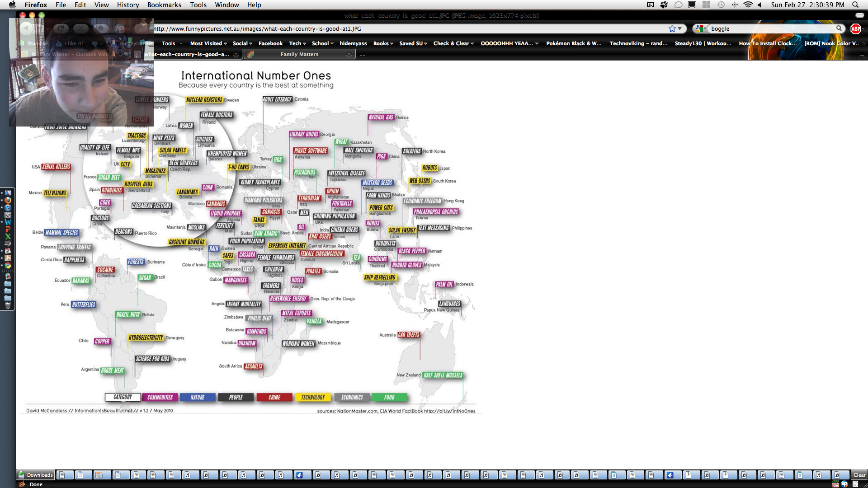Image resolution: width=868 pixels, height=488 pixels.
Task: Click the search magnifier in the search box
Action: coord(839,28)
